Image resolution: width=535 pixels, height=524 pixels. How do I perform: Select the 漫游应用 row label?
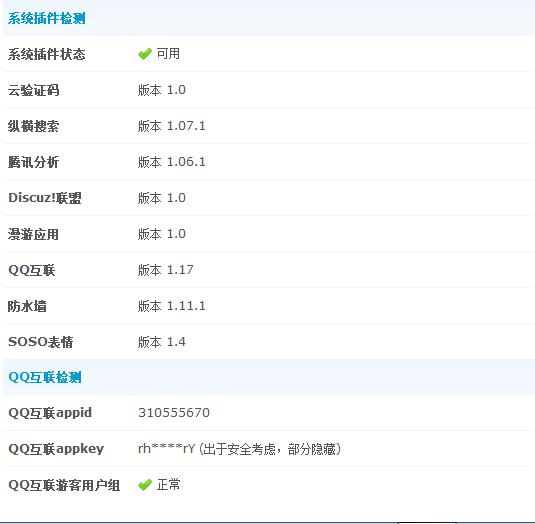33,234
